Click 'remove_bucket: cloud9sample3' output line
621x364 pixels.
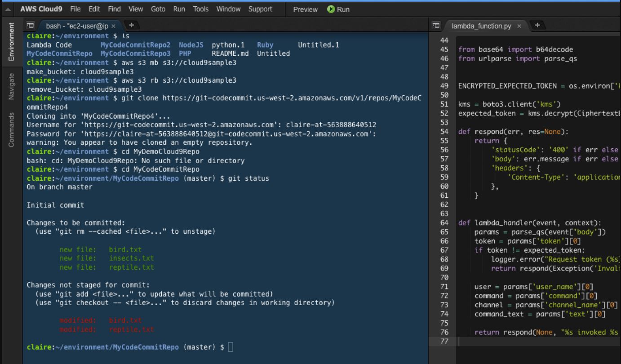pos(84,90)
